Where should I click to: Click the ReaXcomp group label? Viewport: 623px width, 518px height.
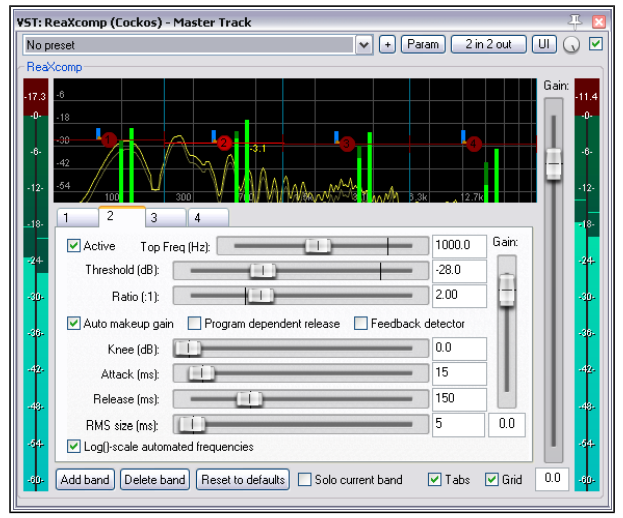coord(54,67)
